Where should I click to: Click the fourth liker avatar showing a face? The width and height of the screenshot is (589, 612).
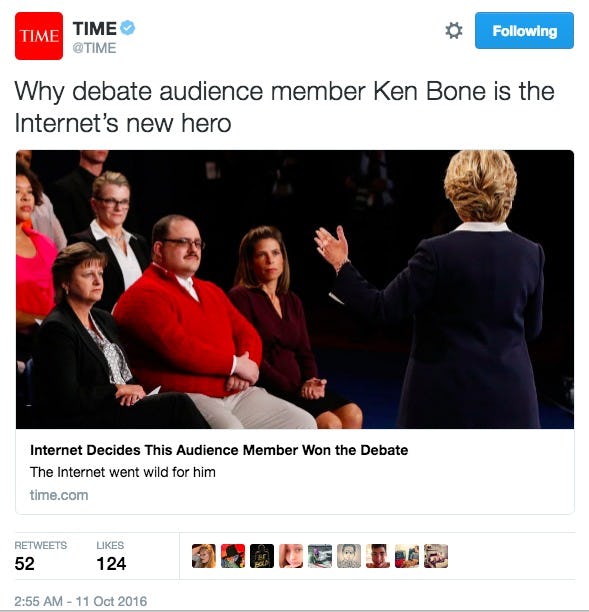coord(291,556)
